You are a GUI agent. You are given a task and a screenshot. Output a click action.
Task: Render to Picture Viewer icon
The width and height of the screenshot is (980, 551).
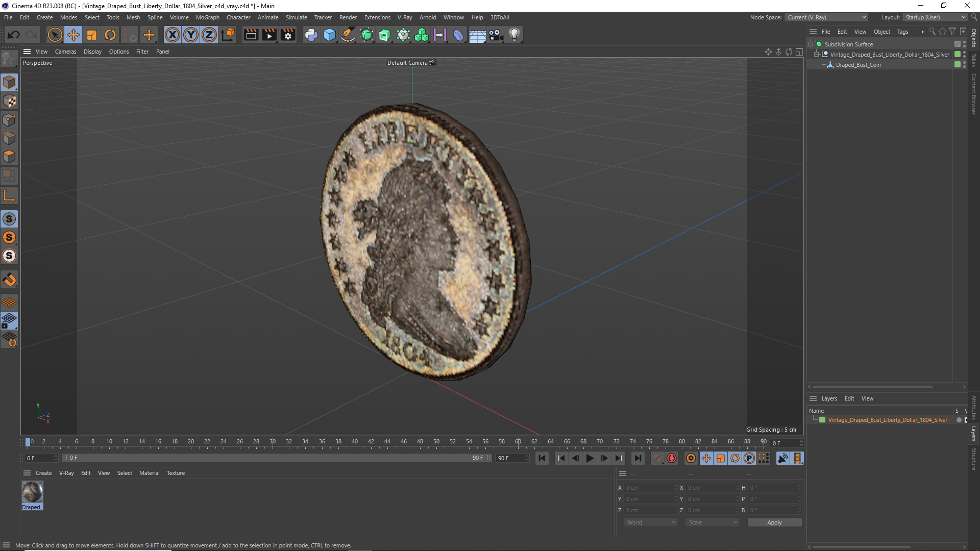pyautogui.click(x=269, y=35)
